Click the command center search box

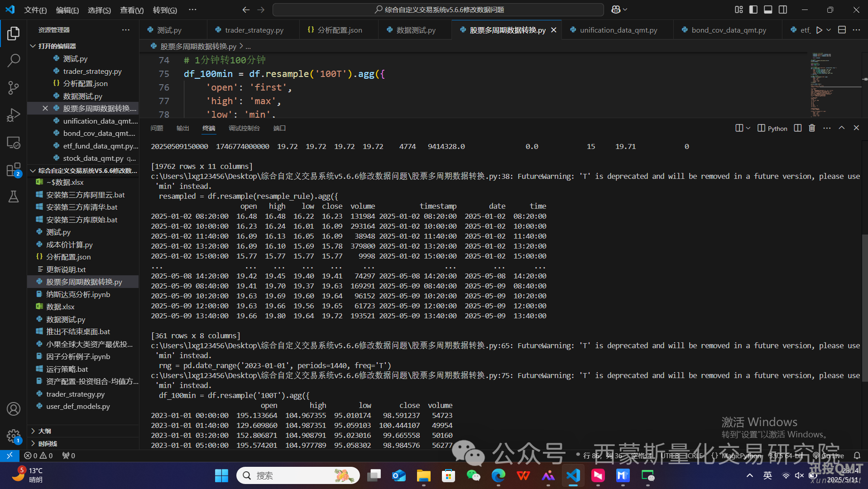438,10
